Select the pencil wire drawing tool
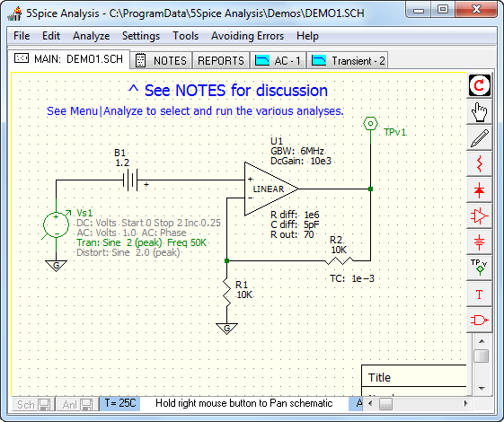This screenshot has width=504, height=422. click(x=479, y=138)
